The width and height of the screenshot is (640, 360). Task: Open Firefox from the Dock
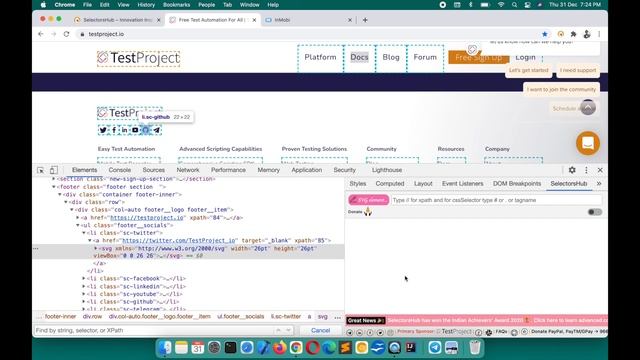[280, 348]
